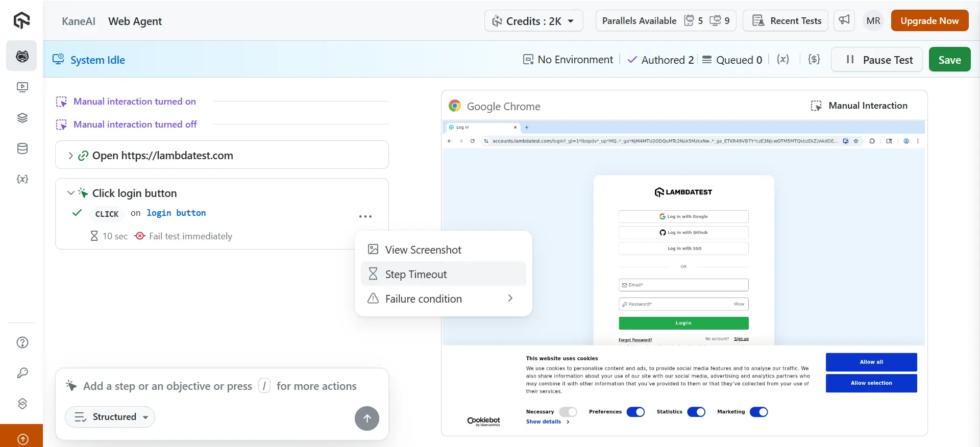Click the {$} secrets icon

pyautogui.click(x=814, y=60)
